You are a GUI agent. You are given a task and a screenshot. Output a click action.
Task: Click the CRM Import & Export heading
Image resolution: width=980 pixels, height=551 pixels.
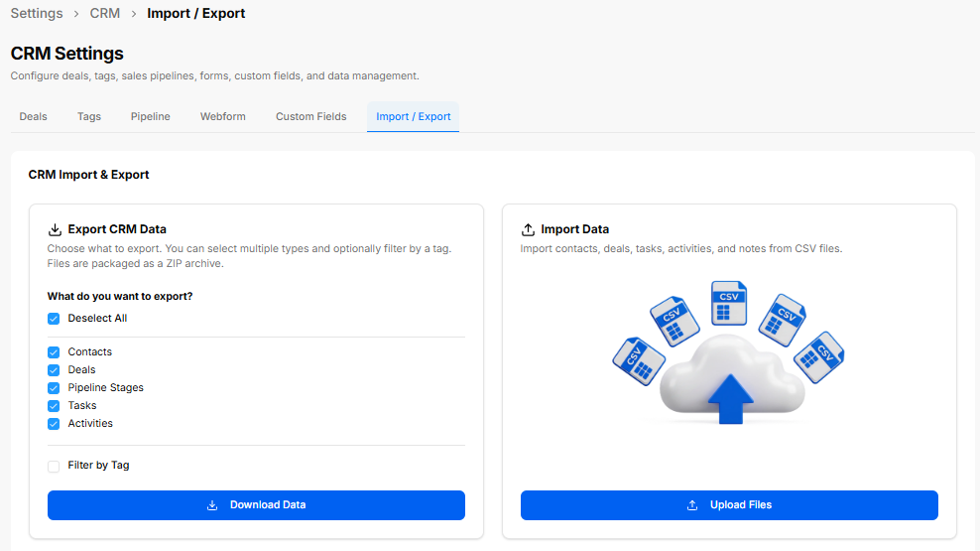88,175
